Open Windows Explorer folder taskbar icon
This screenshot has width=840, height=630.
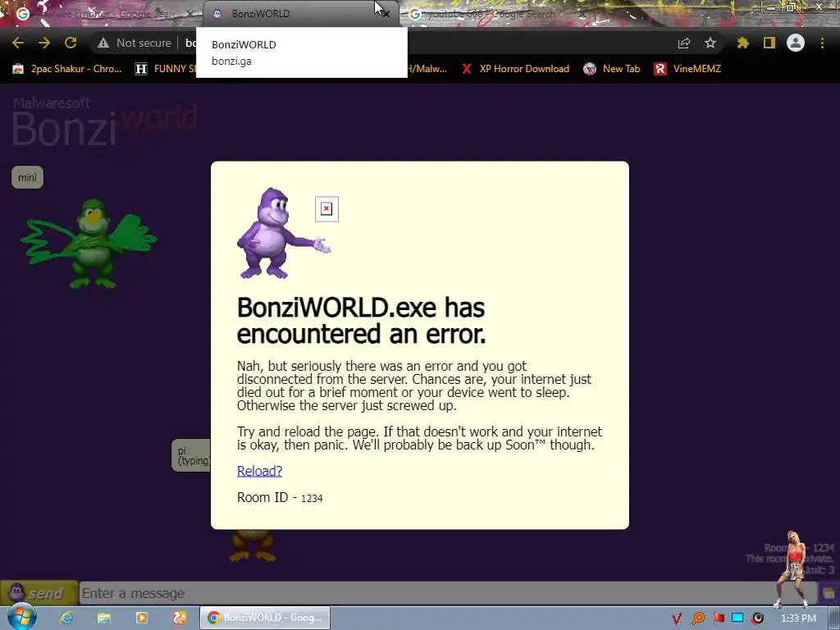click(104, 619)
